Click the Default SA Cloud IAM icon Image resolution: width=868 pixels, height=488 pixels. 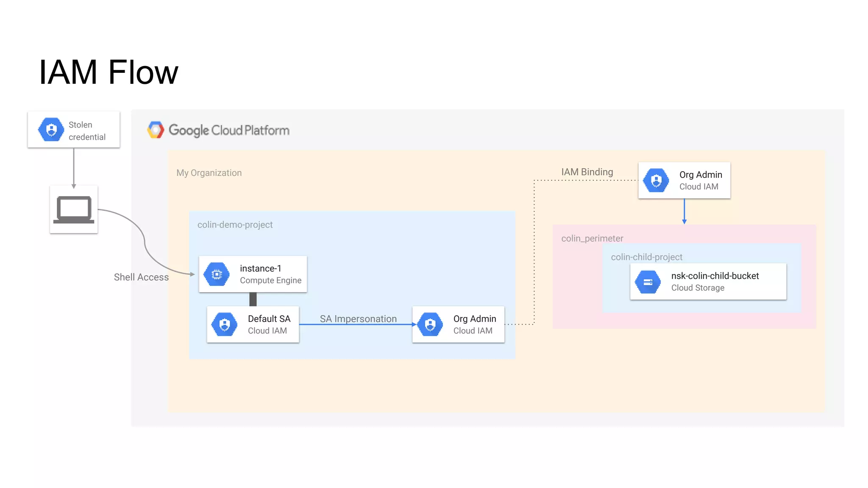coord(225,324)
